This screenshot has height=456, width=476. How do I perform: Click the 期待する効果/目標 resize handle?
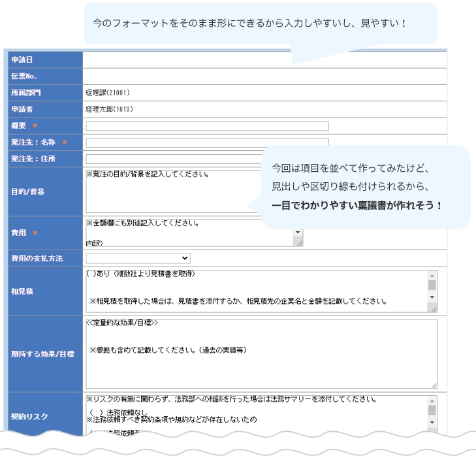433,385
